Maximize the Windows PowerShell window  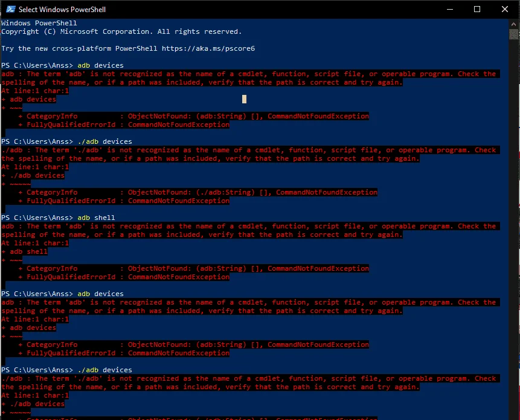[x=477, y=9]
